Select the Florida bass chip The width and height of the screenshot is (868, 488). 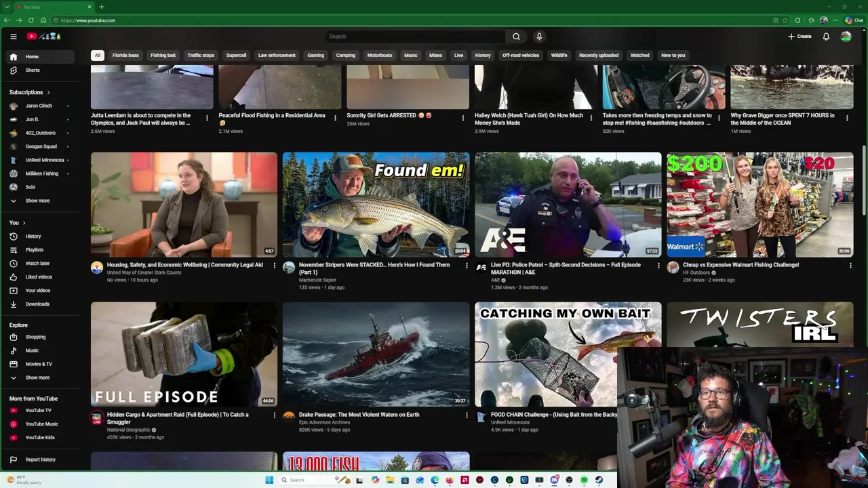(x=125, y=56)
